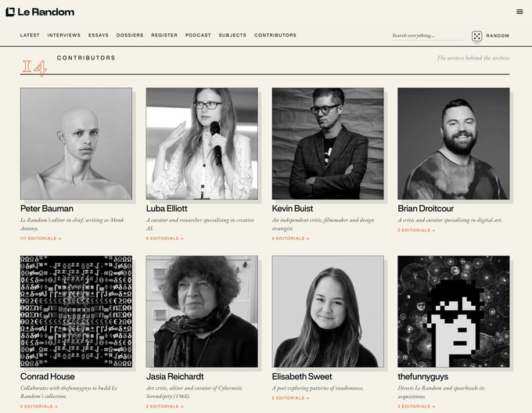Open thefunnyguys' 2 Editorials link
Viewport: 532px width, 413px height.
click(x=417, y=407)
